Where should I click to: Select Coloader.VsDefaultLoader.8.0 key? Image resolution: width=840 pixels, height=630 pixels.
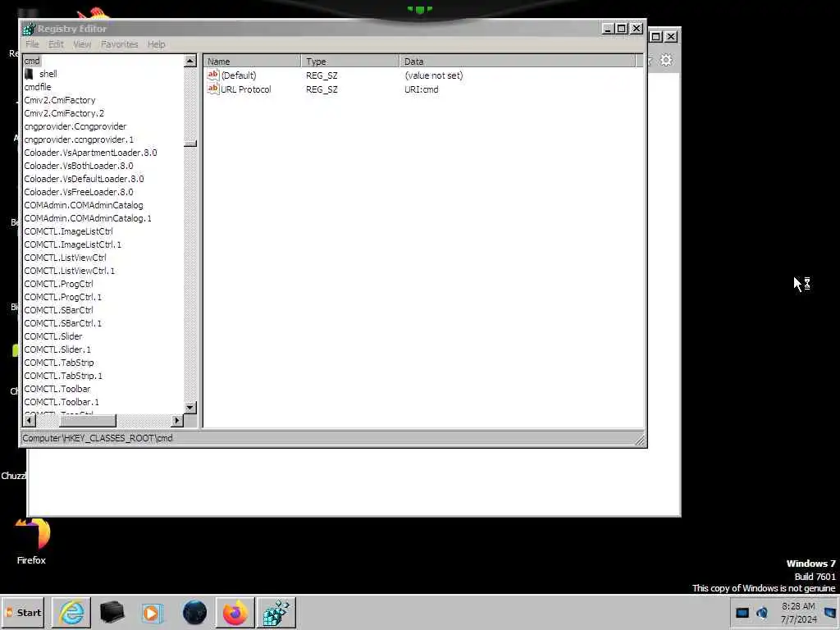84,179
